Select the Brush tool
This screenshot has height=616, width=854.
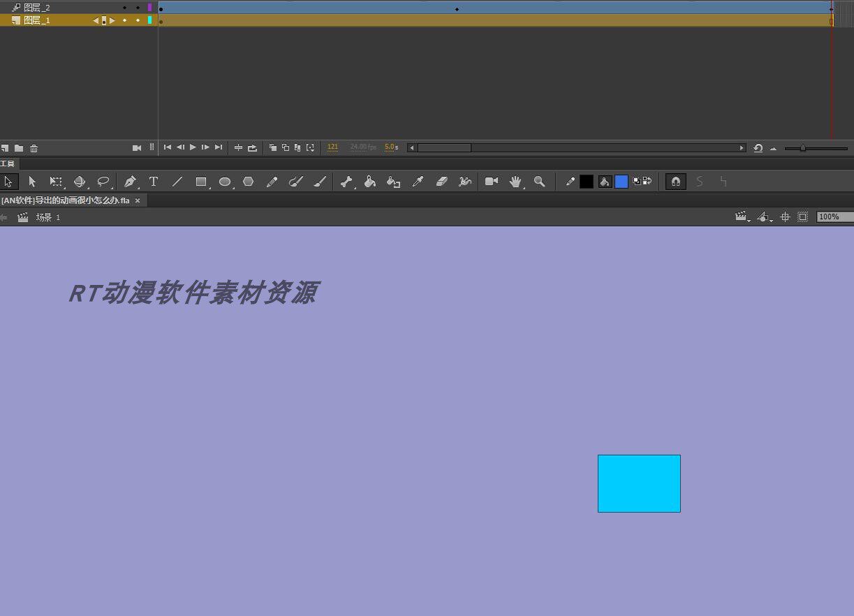[320, 182]
